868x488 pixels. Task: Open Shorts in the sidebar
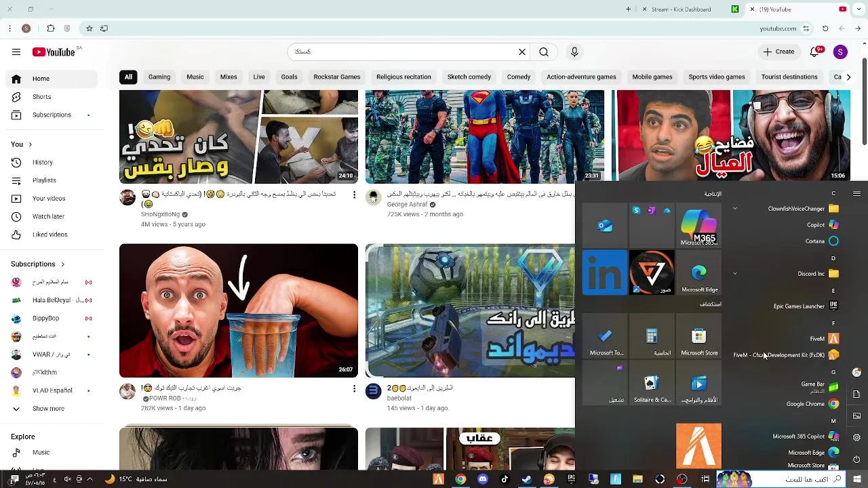tap(52, 97)
